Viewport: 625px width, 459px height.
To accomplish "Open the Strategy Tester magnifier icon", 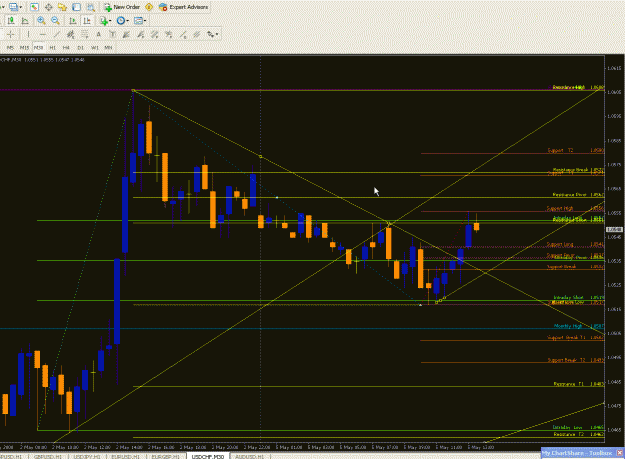I will [x=91, y=7].
